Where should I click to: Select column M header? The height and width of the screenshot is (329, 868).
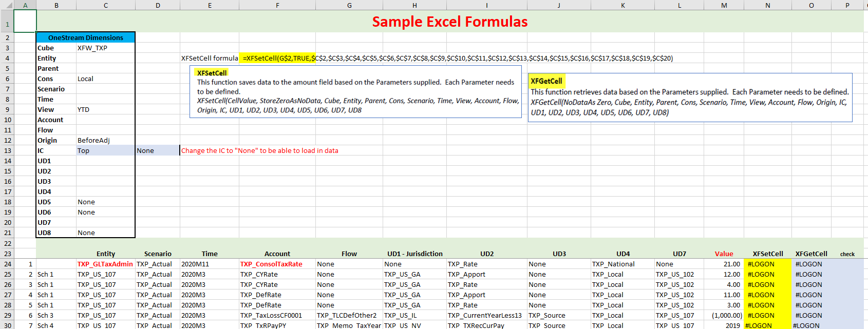point(724,5)
